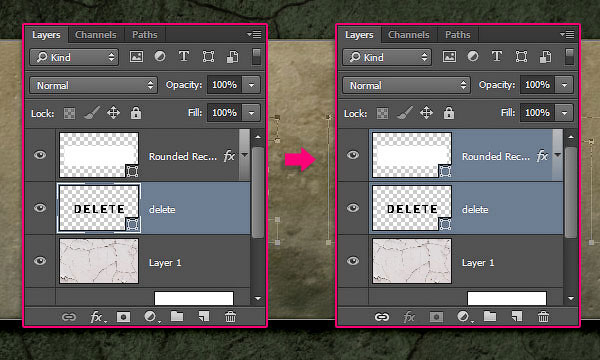Screen dimensions: 600x360
Task: Click delete layer trash icon, right panel
Action: (543, 317)
